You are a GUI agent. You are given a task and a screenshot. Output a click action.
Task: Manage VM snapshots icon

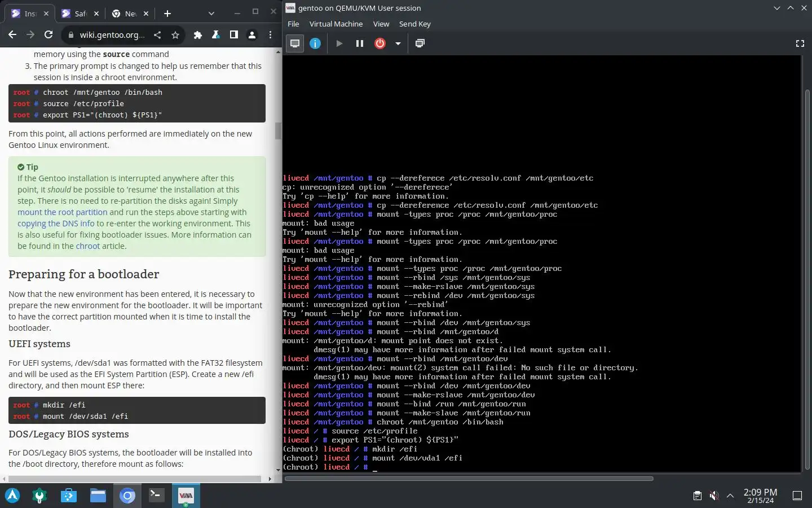click(x=420, y=43)
